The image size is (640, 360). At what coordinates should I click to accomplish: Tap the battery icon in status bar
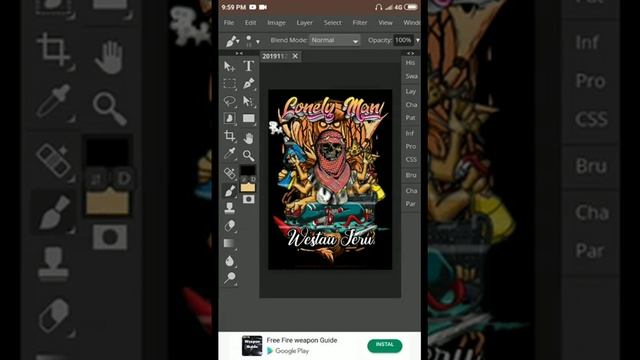tap(411, 7)
